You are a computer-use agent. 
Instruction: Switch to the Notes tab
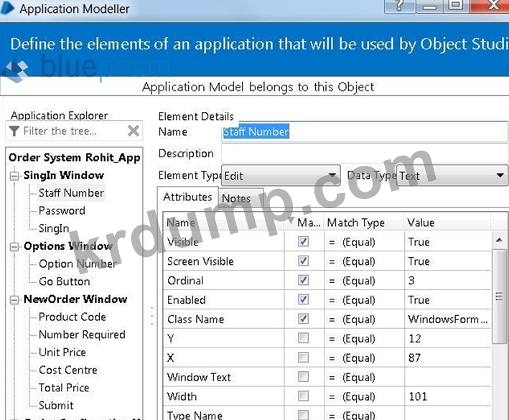pos(236,198)
